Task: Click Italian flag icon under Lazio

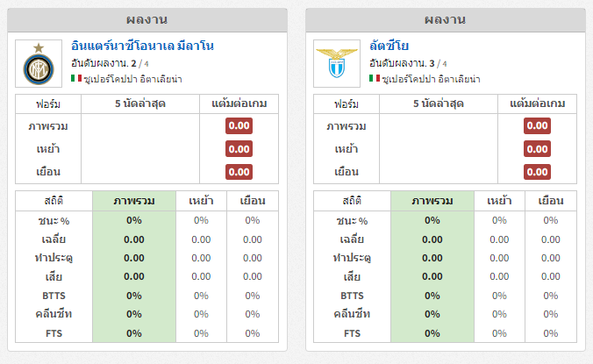Action: click(375, 78)
